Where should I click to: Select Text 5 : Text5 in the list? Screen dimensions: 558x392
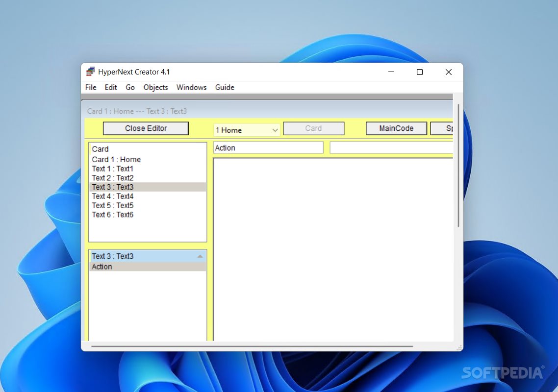[148, 206]
